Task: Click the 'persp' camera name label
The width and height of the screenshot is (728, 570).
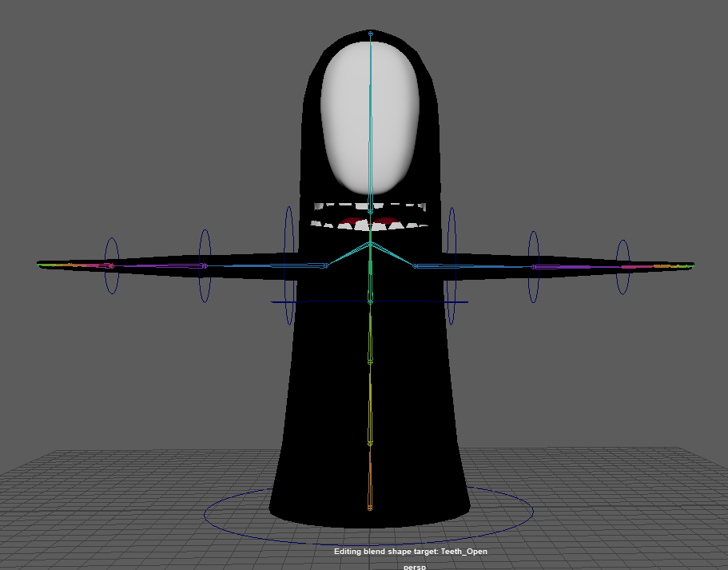Action: (x=414, y=567)
